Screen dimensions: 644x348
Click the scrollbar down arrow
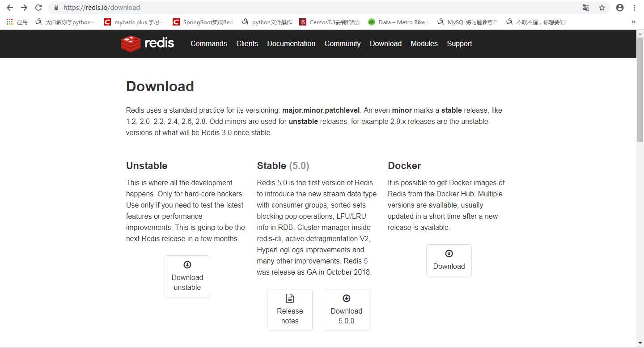[x=640, y=343]
